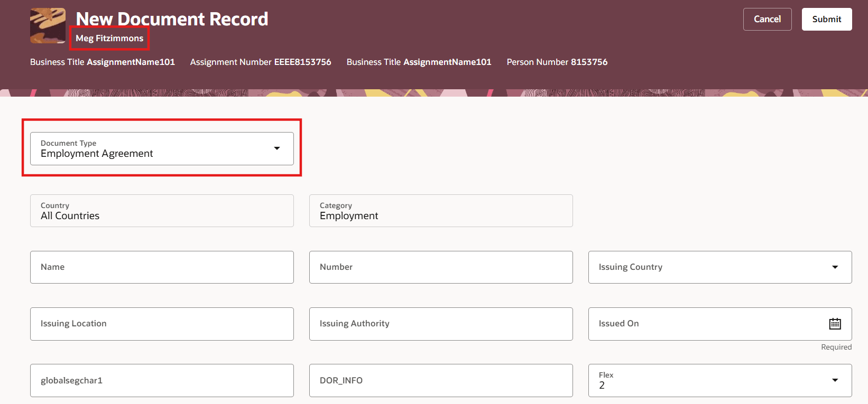Focus the Number input field
Image resolution: width=868 pixels, height=404 pixels.
441,267
